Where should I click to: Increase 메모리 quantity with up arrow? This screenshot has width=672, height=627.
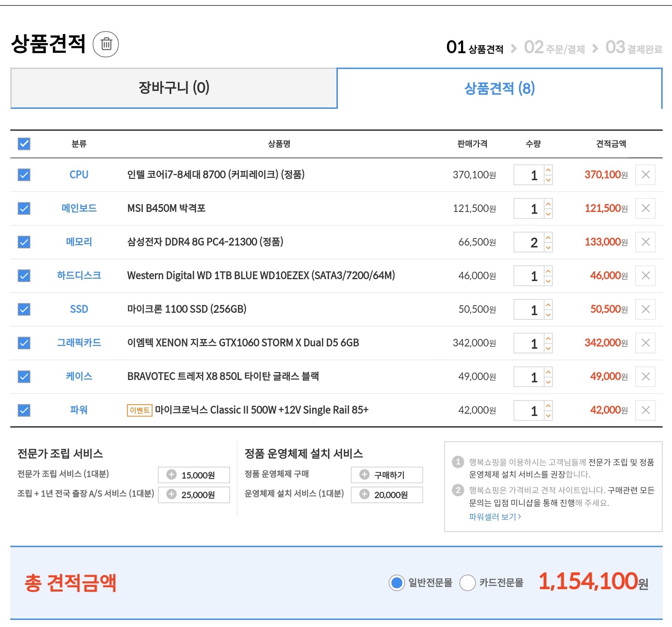pyautogui.click(x=548, y=237)
